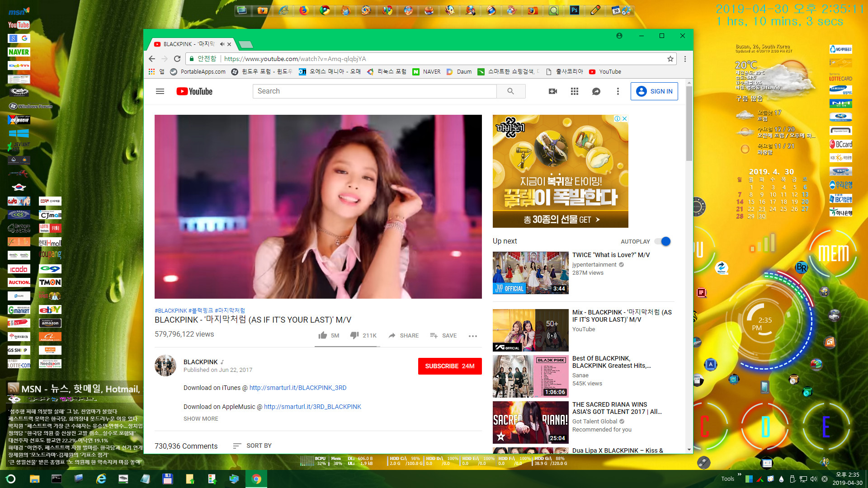Click the Windows Start button
The height and width of the screenshot is (488, 868).
[11, 479]
